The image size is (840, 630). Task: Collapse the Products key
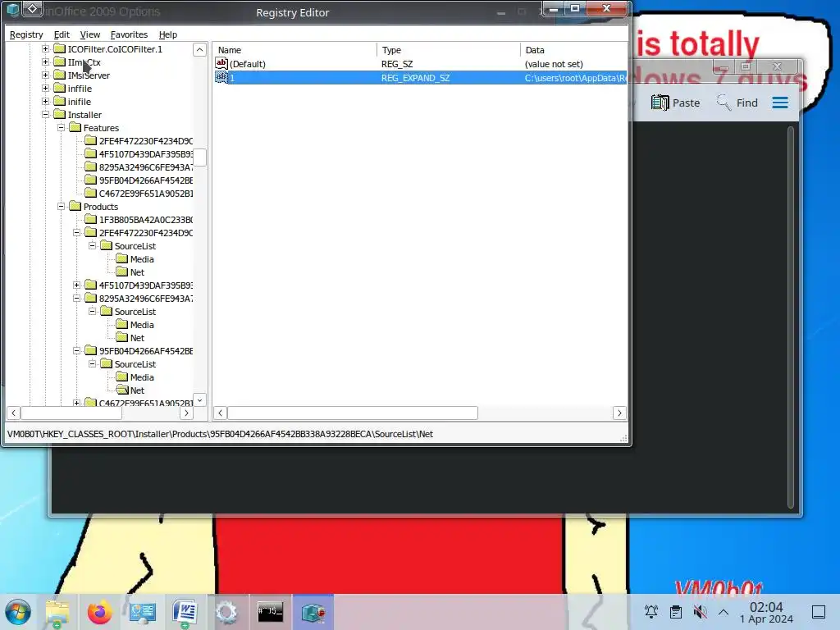coord(61,206)
